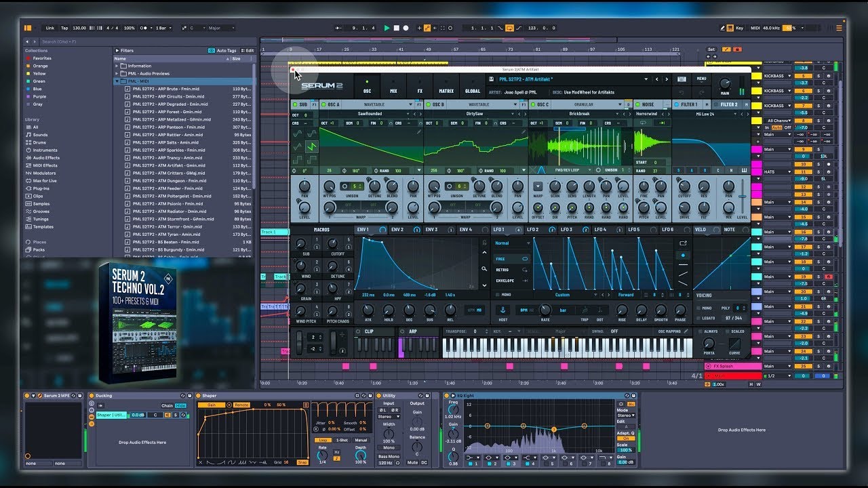Open the SawRounded wavetable dropdown
868x488 pixels.
pos(370,114)
